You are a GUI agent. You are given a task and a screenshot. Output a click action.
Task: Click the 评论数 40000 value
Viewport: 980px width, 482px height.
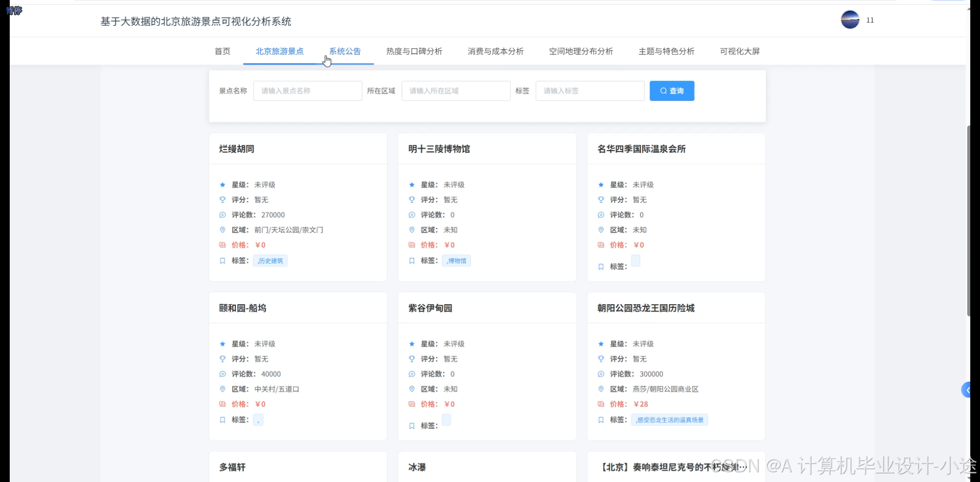point(271,374)
